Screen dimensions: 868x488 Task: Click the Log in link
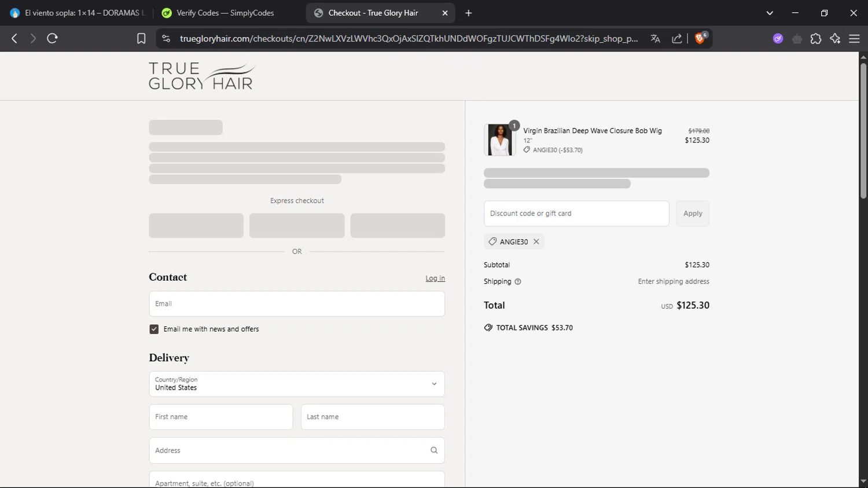(x=435, y=278)
